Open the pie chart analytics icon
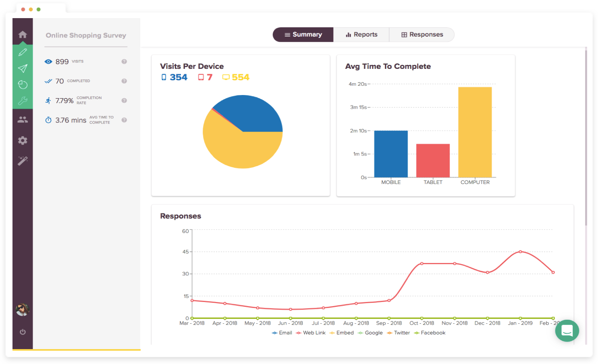The image size is (598, 364). [x=23, y=84]
